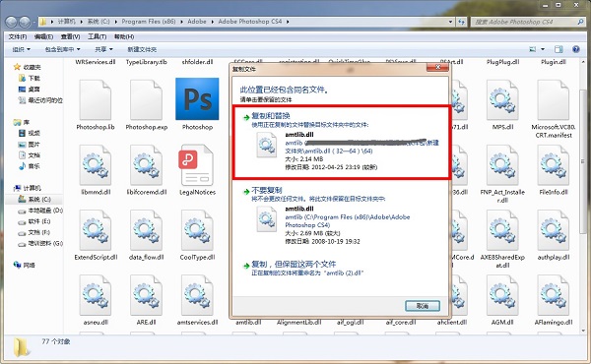Viewport: 591px width, 364px height.
Task: Toggle the preview pane icon
Action: click(558, 49)
